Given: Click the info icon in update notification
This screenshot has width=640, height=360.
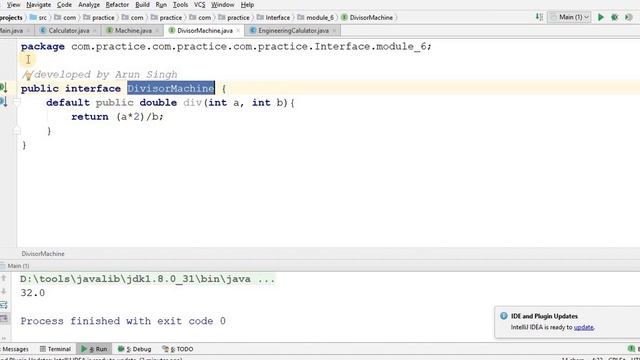Looking at the screenshot, I should click(504, 316).
